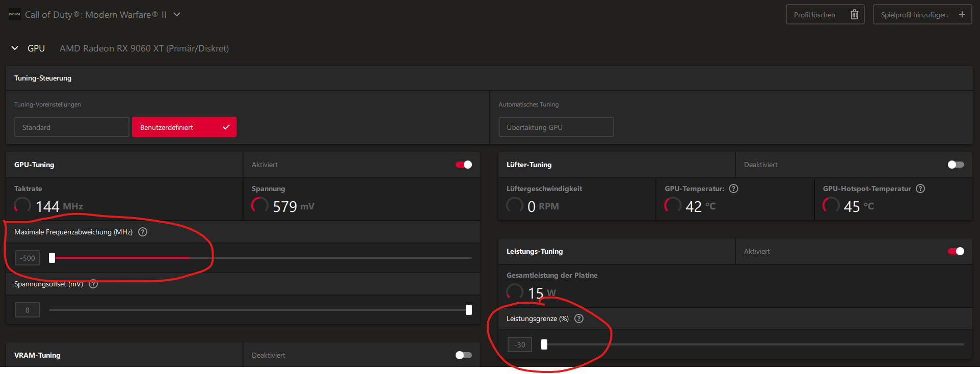Disable the Leistungs-Tuning toggle
The width and height of the screenshot is (980, 374).
pyautogui.click(x=956, y=251)
